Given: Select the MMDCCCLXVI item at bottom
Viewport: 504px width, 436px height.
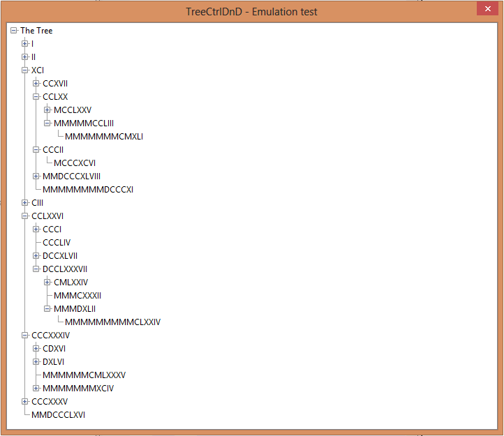Looking at the screenshot, I should (59, 414).
